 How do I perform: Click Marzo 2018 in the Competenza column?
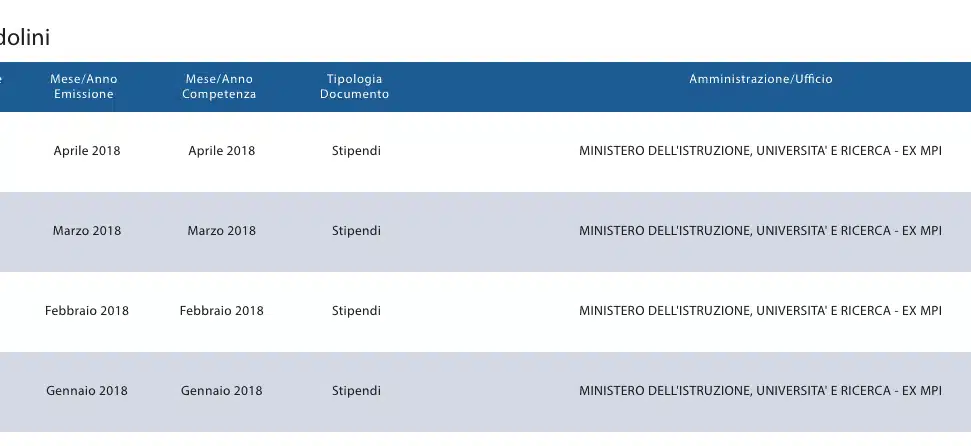pos(221,231)
